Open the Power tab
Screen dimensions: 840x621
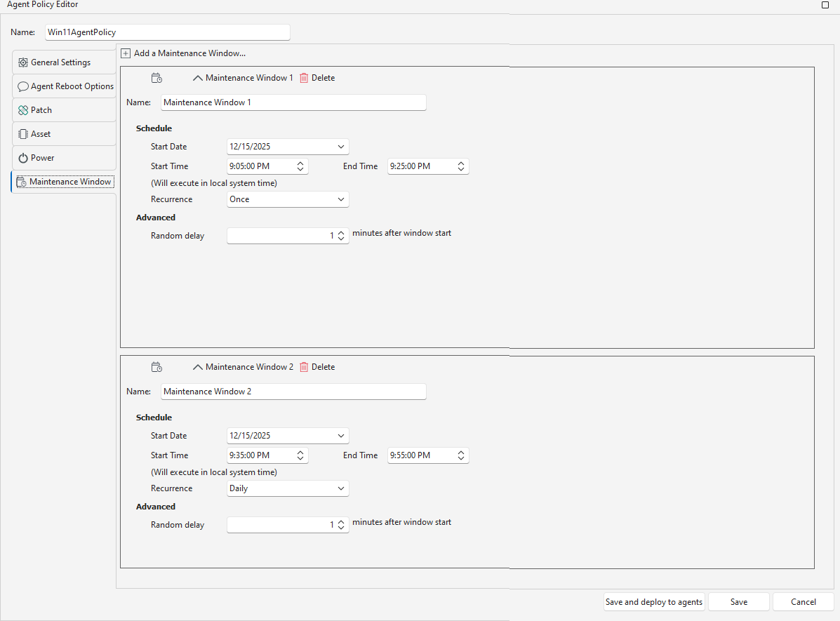pyautogui.click(x=63, y=158)
